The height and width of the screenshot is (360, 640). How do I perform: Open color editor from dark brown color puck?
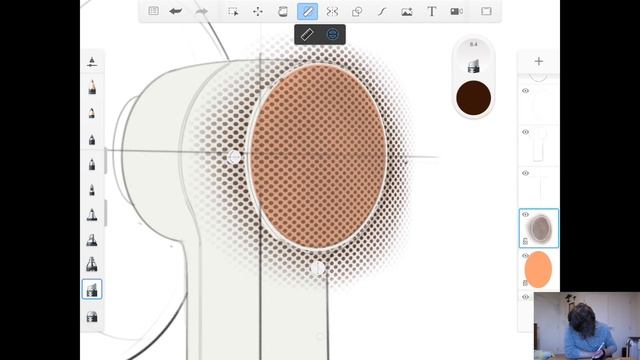pos(473,98)
